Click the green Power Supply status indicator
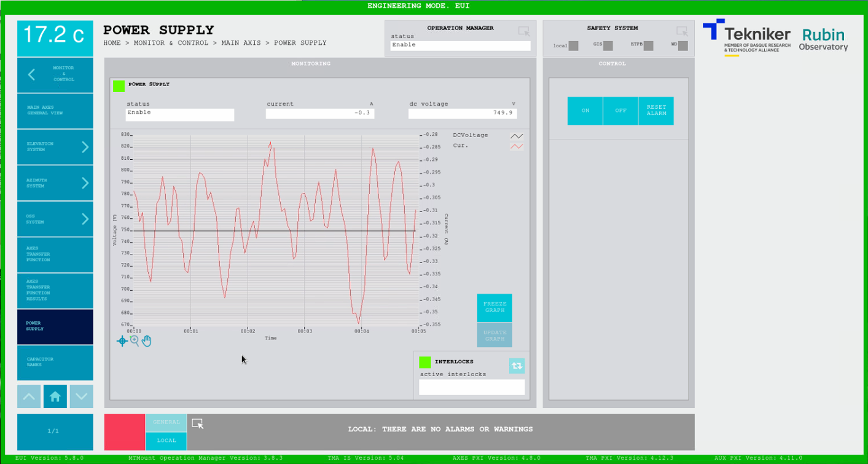This screenshot has width=868, height=464. [x=119, y=86]
